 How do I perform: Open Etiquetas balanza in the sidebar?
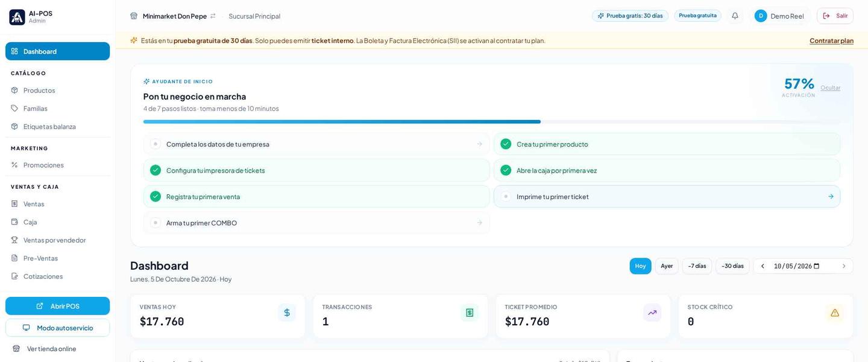point(57,126)
